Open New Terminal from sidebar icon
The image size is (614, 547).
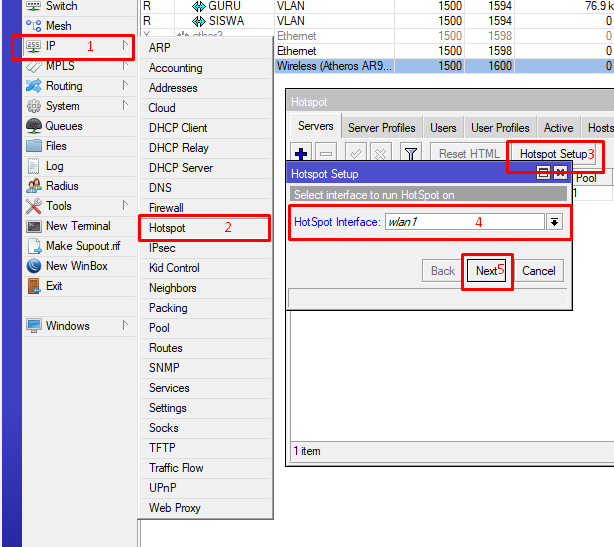[34, 226]
